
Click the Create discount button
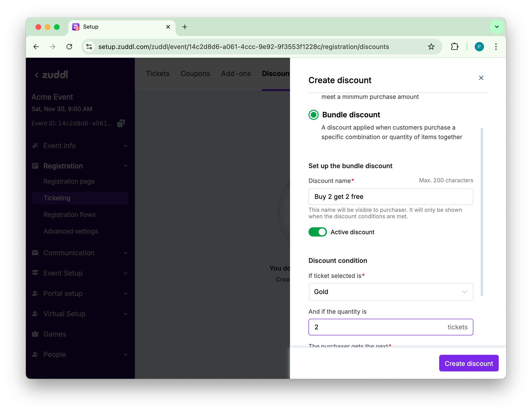tap(469, 363)
